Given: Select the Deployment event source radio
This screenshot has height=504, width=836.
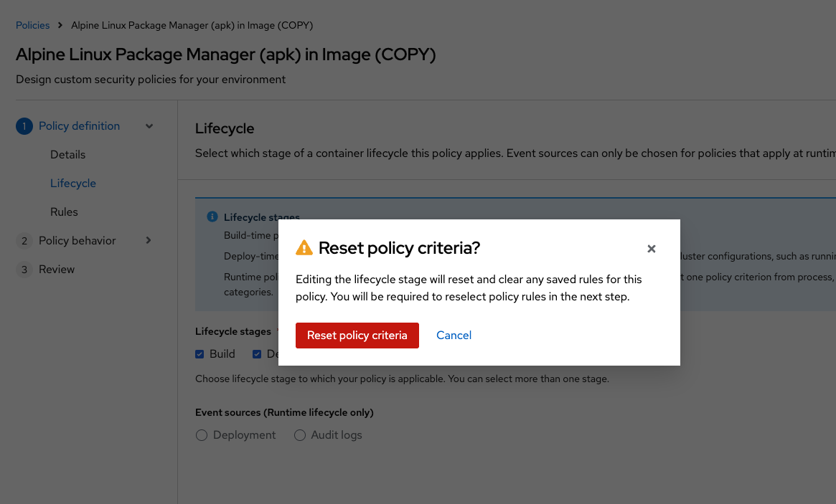Looking at the screenshot, I should (202, 435).
